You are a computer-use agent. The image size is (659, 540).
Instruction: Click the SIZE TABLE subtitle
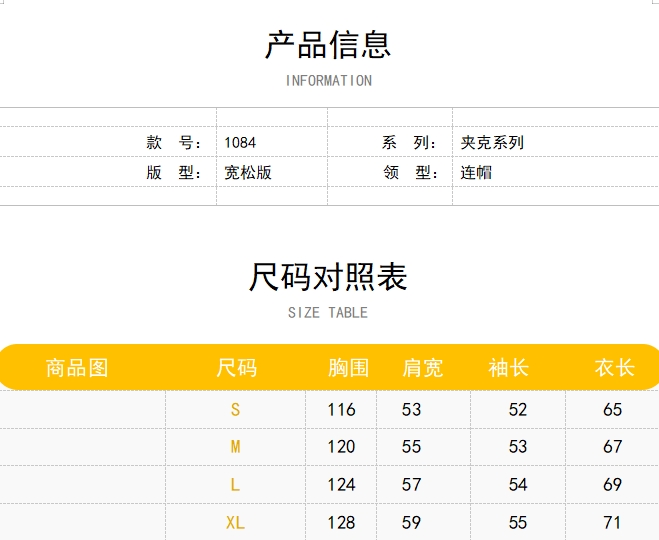click(x=328, y=313)
